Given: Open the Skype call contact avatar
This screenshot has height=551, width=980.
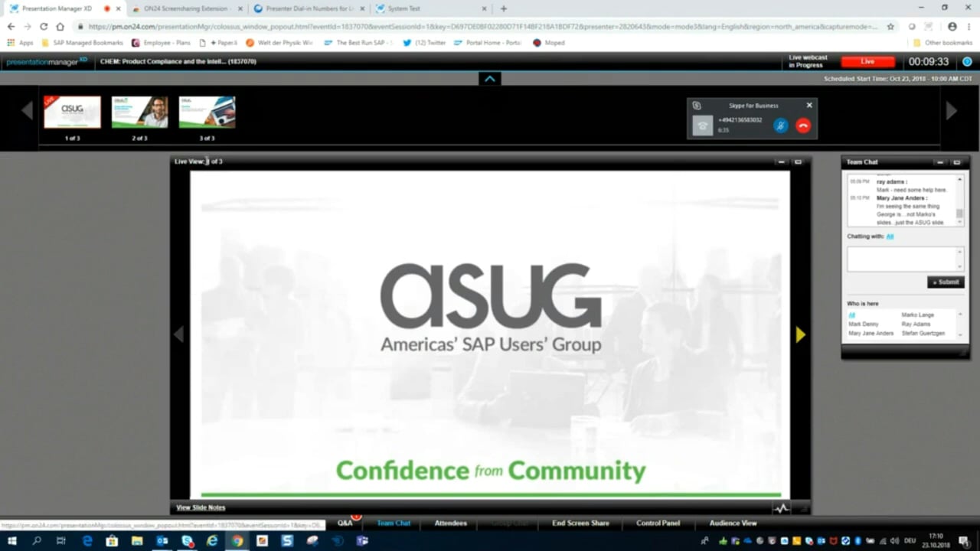Looking at the screenshot, I should click(x=703, y=126).
